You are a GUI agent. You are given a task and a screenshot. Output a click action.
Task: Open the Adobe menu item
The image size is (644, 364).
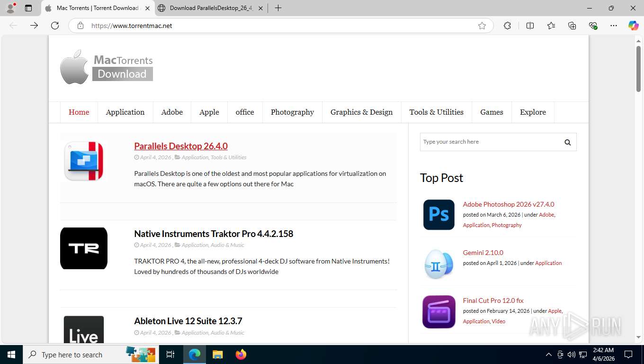[x=172, y=112]
